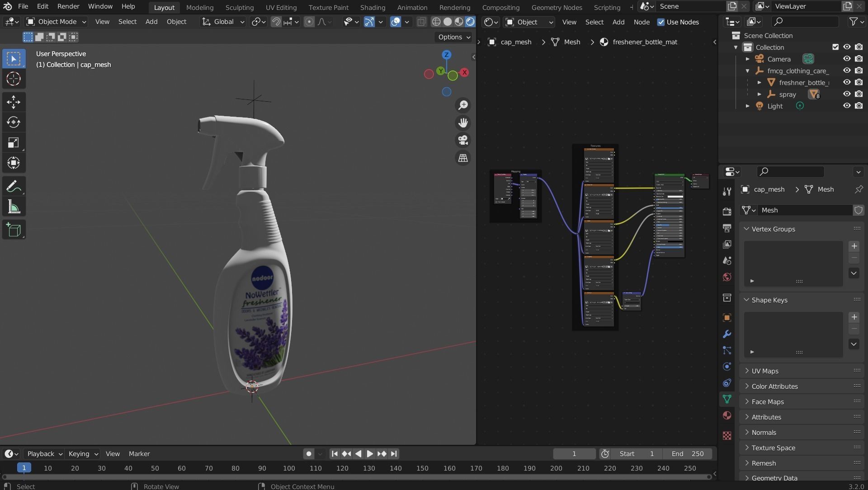
Task: Select the Rotate tool
Action: 14,122
